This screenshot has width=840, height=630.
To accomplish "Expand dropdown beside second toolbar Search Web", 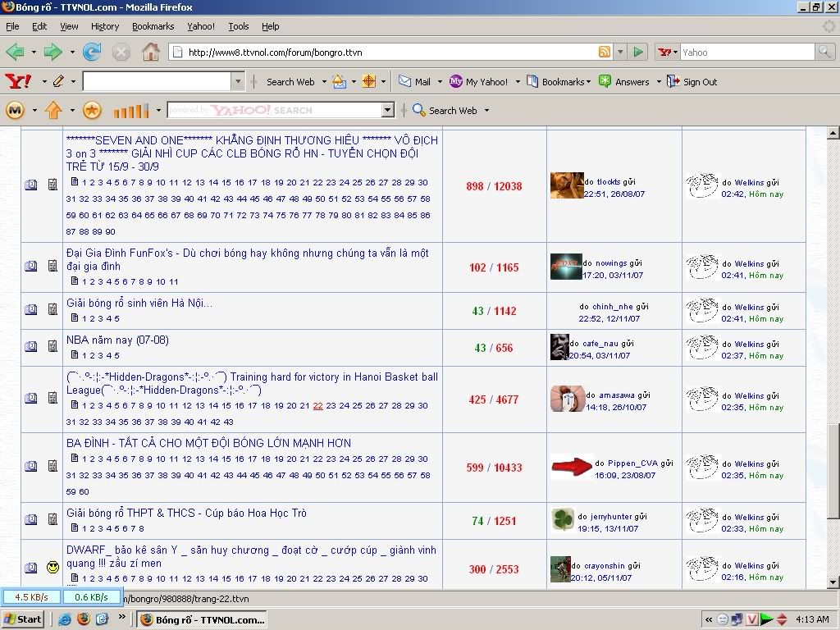I will tap(486, 111).
